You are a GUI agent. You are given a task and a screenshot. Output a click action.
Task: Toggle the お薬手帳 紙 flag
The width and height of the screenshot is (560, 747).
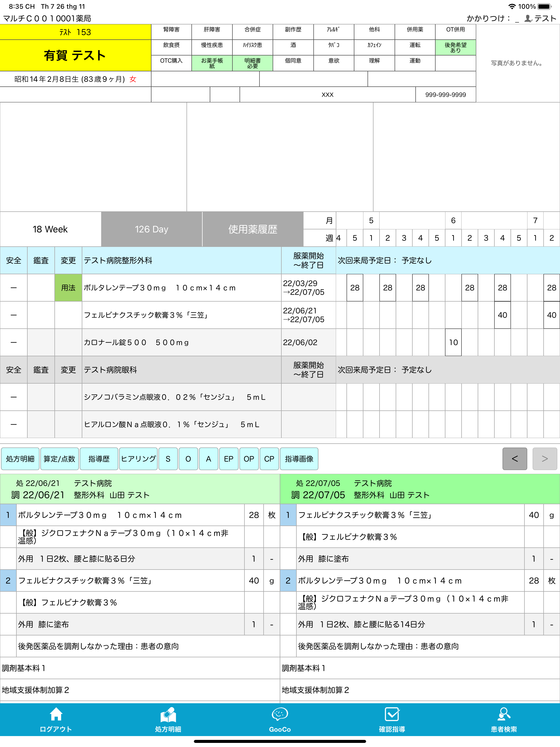[x=212, y=63]
